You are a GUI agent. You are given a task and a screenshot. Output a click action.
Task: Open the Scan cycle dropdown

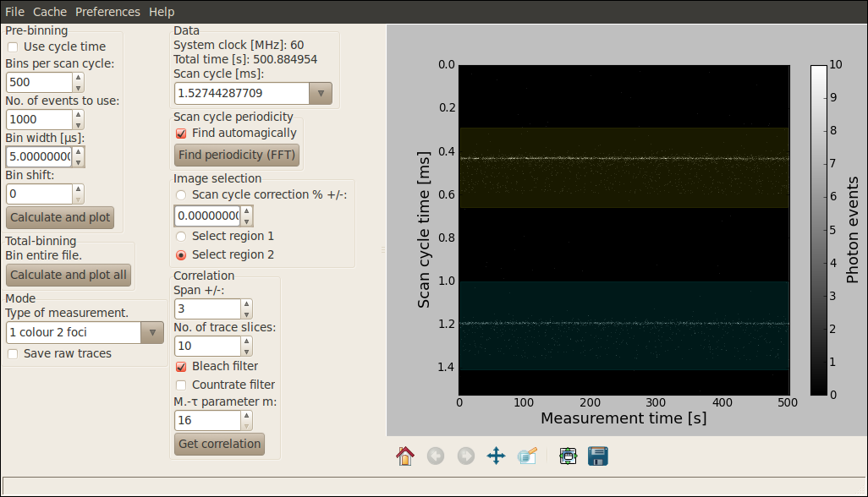pyautogui.click(x=321, y=93)
